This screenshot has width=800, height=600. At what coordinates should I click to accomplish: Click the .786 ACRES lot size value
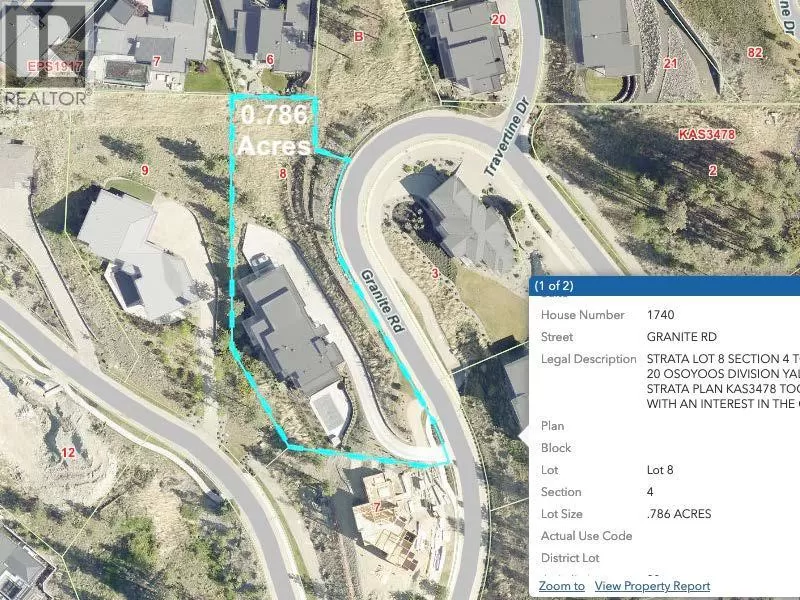click(679, 514)
